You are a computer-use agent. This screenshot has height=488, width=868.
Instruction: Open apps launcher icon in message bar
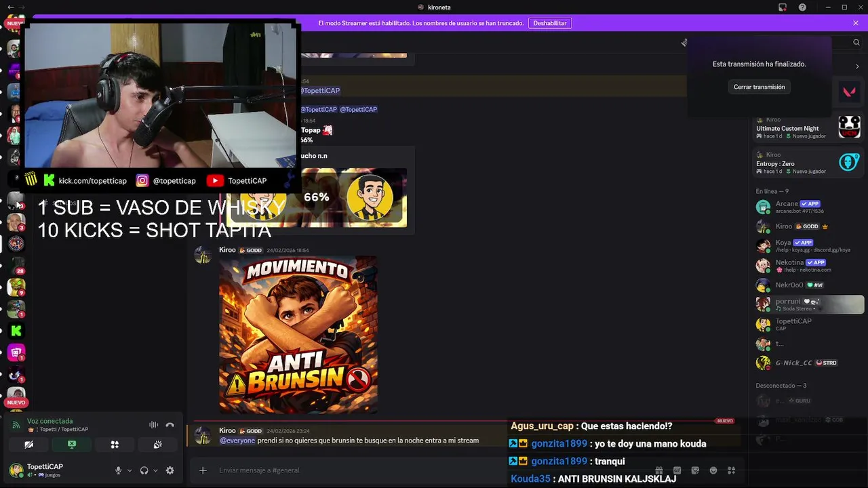tap(731, 470)
